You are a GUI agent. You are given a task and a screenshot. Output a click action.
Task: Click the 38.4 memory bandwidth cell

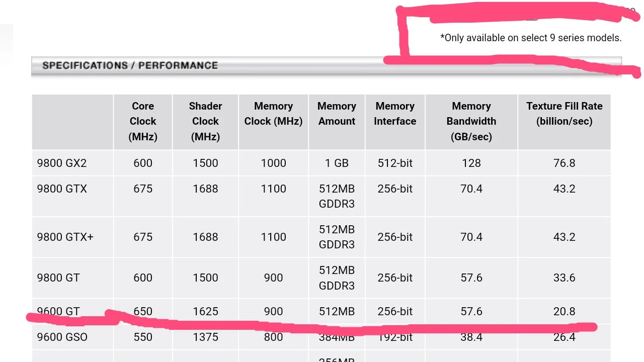[x=471, y=337]
